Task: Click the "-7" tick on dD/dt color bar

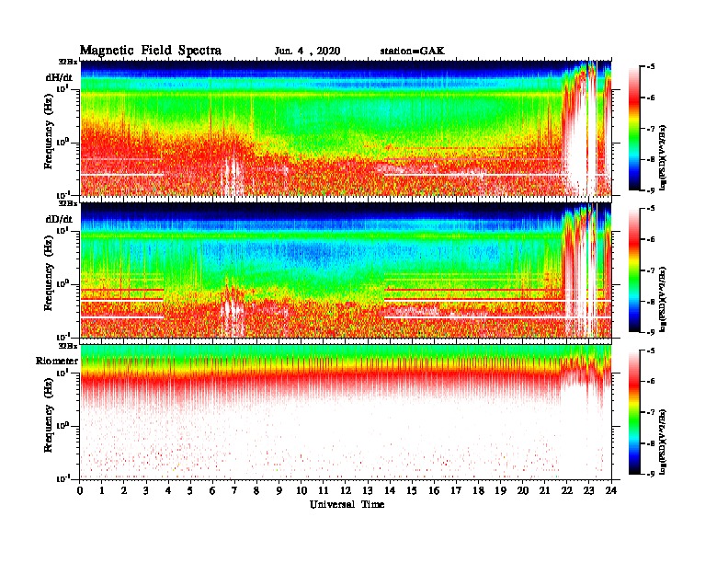Action: click(651, 270)
